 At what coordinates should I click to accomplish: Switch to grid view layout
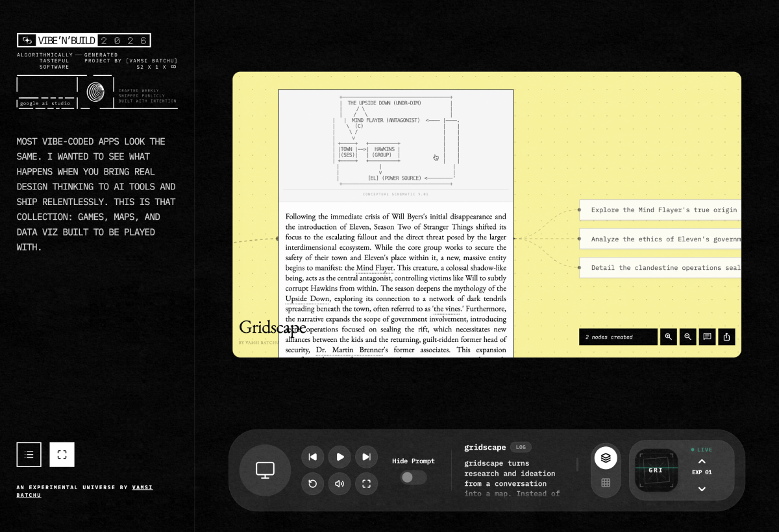click(606, 483)
